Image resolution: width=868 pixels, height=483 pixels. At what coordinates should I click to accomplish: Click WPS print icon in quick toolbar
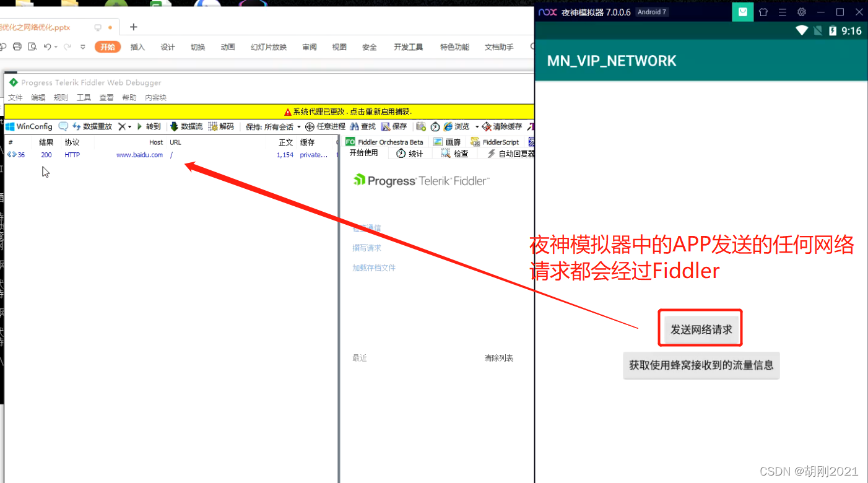tap(17, 46)
